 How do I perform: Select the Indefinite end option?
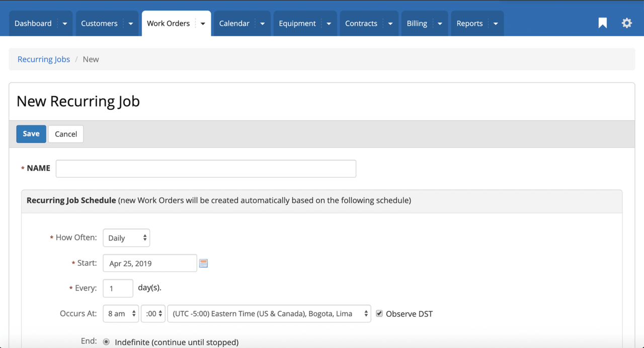click(x=106, y=341)
